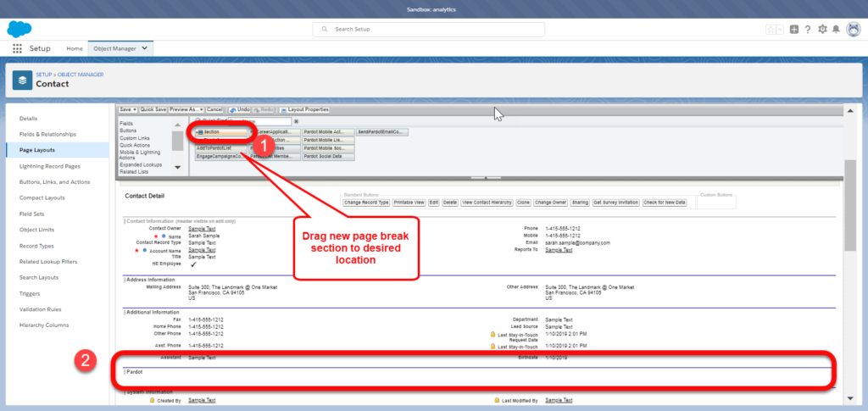Open the Notifications bell

[x=836, y=30]
